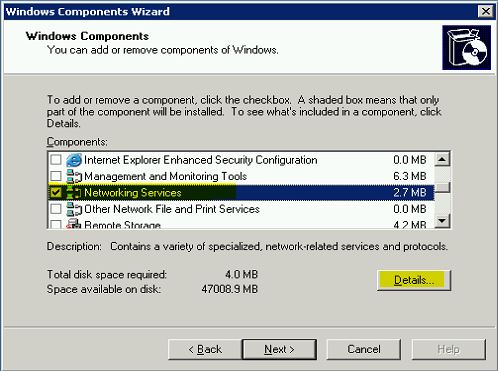Click the Other Network File and Print icon
This screenshot has width=498, height=371.
(x=74, y=209)
